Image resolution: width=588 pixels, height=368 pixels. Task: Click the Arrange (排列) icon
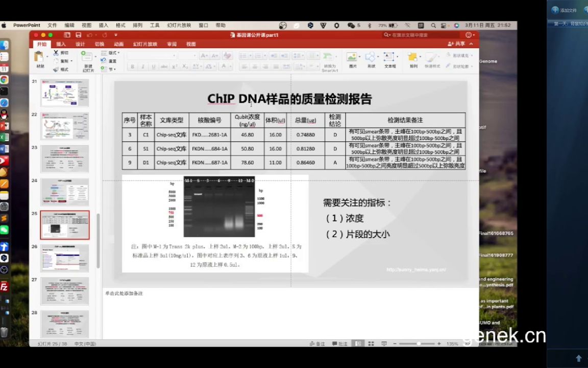coord(413,58)
